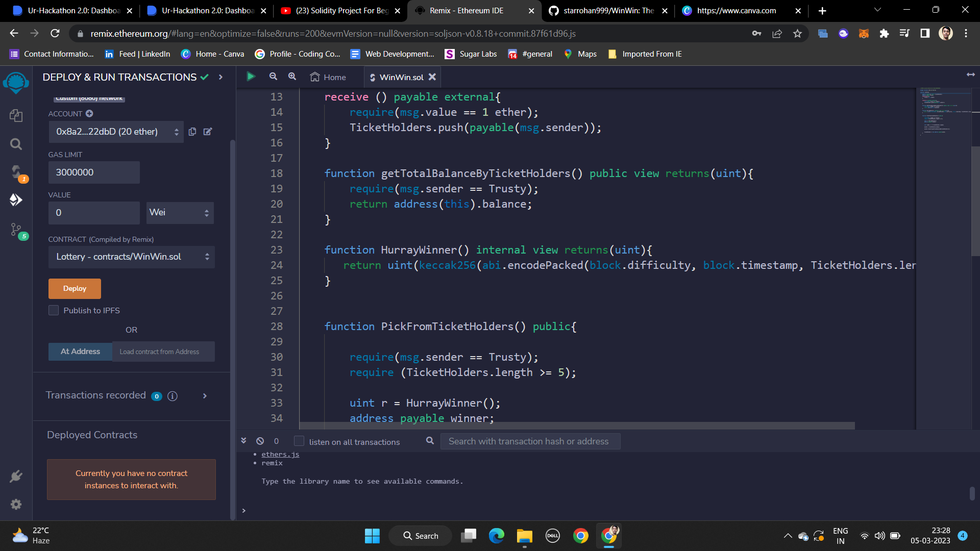Select the WinWin.sol editor tab
This screenshot has height=551, width=980.
(x=401, y=77)
